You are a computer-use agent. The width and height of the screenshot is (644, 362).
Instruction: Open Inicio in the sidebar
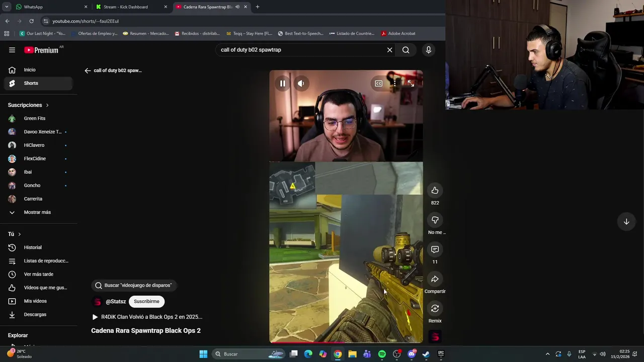tap(39, 70)
